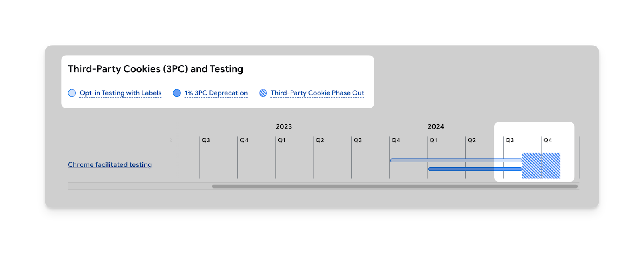
Task: Click the light blue Opt-in Testing timeline bar
Action: (456, 160)
